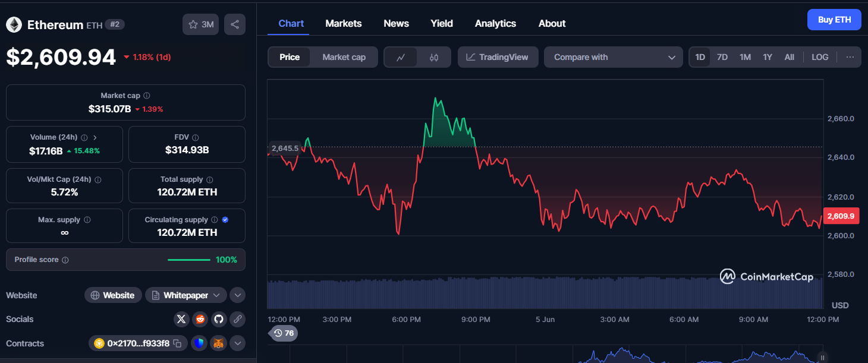Open Volume (24h) details arrow
This screenshot has height=363, width=868.
[x=95, y=137]
